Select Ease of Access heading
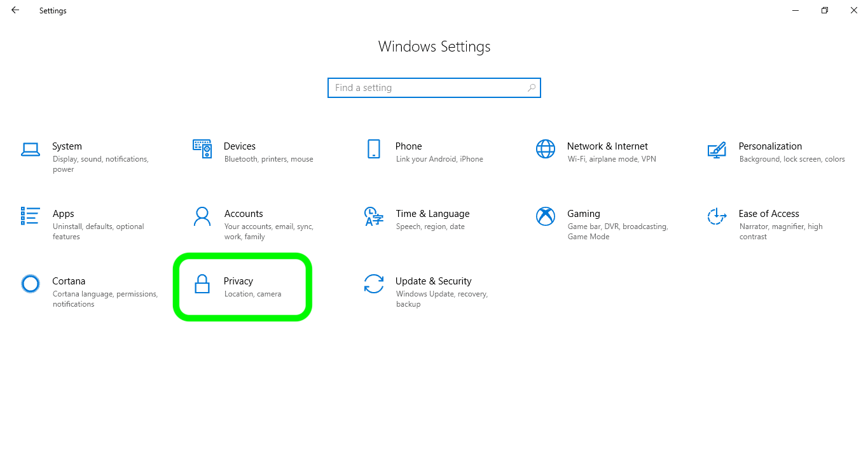 coord(769,214)
